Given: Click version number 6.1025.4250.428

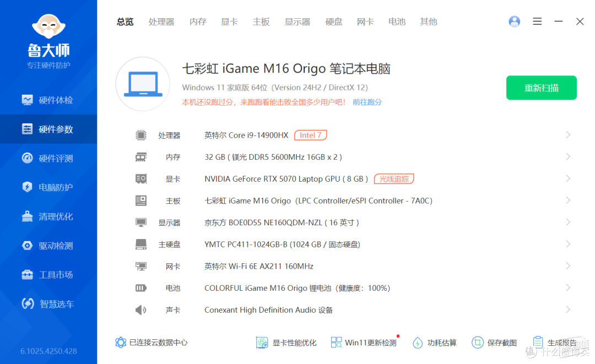Looking at the screenshot, I should 48,351.
